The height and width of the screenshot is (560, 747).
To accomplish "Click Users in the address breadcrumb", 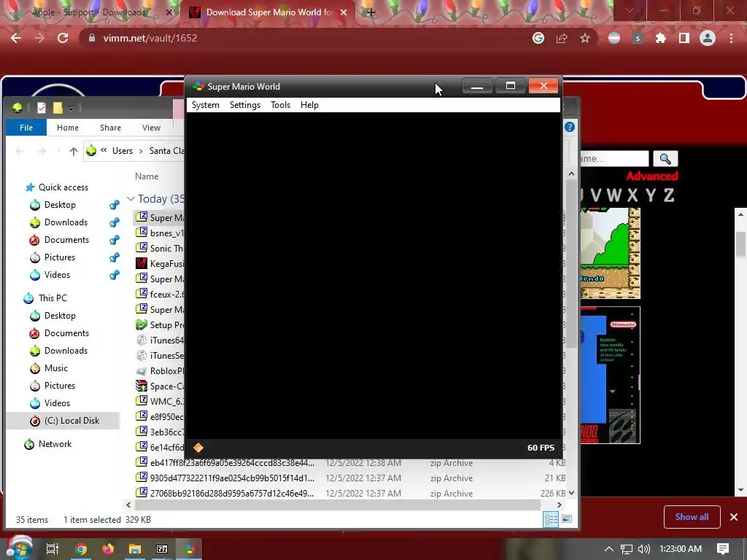I will click(x=123, y=151).
